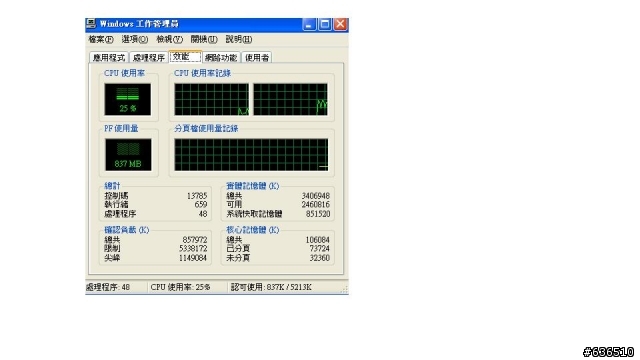The height and width of the screenshot is (360, 640).
Task: Click the 確認負載 (K) heading
Action: 127,230
